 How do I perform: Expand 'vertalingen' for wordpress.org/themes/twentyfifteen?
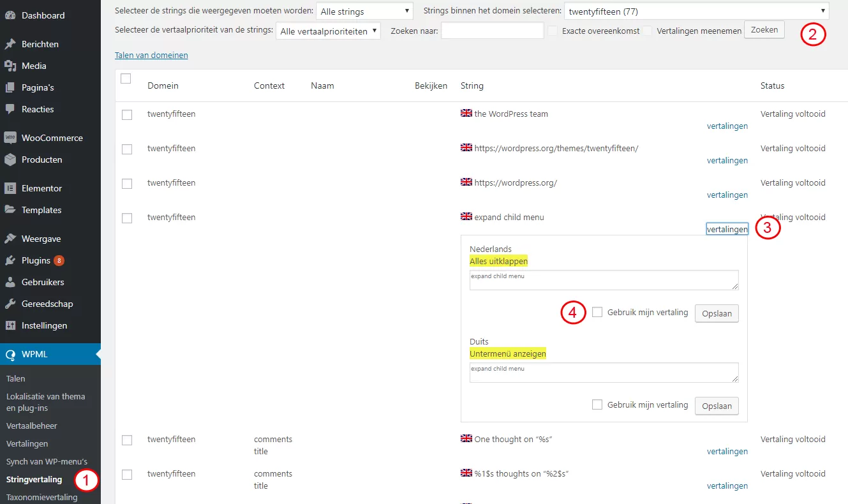(x=727, y=161)
